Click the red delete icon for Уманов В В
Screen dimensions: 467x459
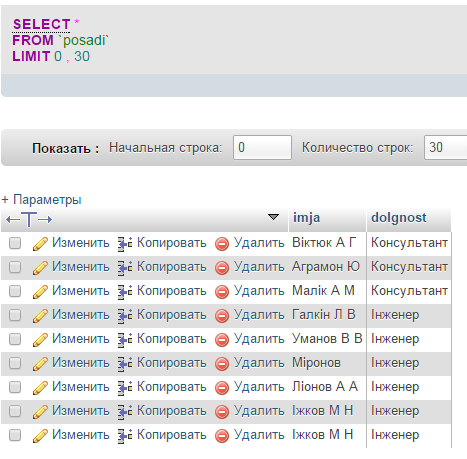222,340
